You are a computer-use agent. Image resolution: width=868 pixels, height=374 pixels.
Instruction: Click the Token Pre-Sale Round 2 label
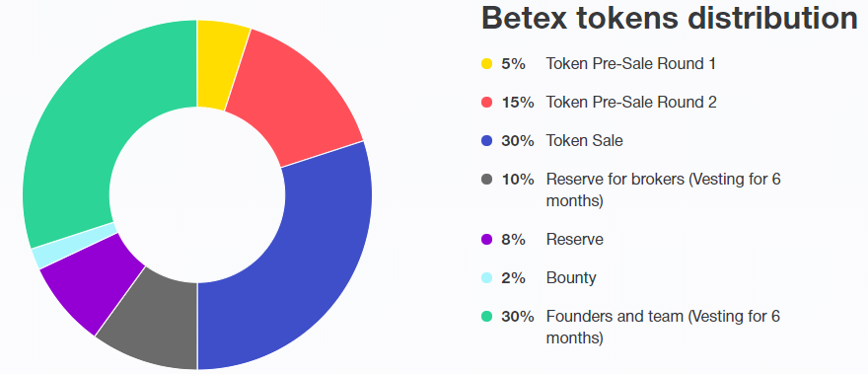631,103
